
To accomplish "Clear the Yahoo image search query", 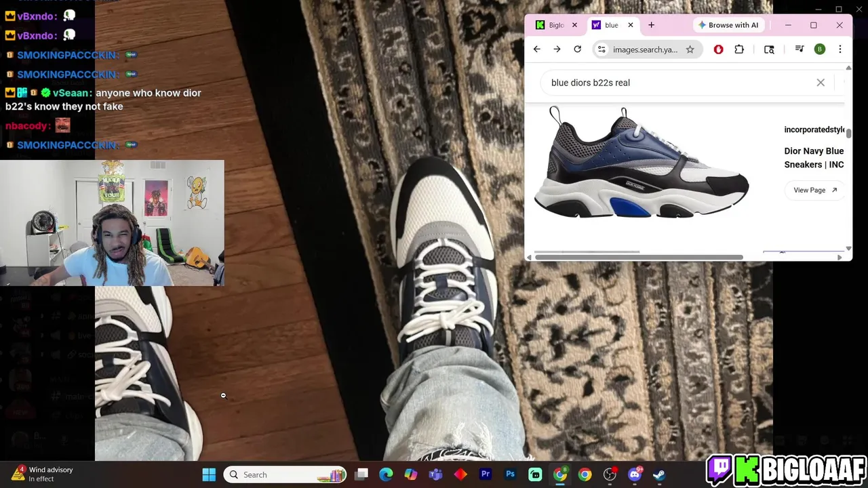I will point(821,83).
